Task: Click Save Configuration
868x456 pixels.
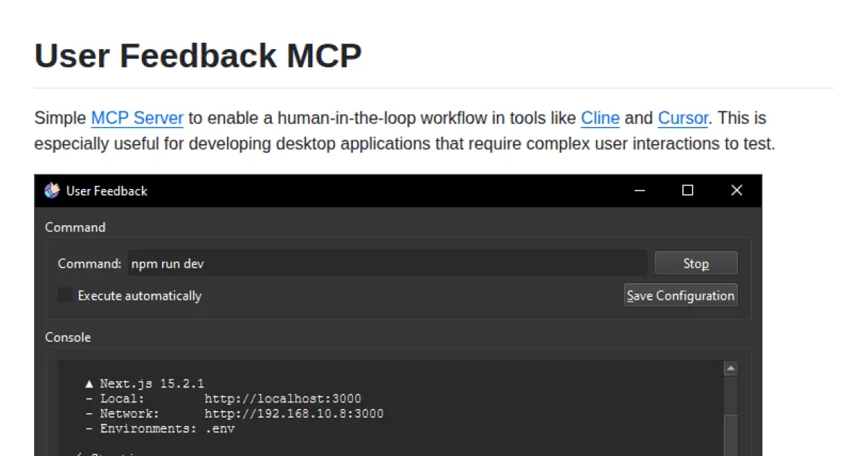Action: click(x=680, y=295)
